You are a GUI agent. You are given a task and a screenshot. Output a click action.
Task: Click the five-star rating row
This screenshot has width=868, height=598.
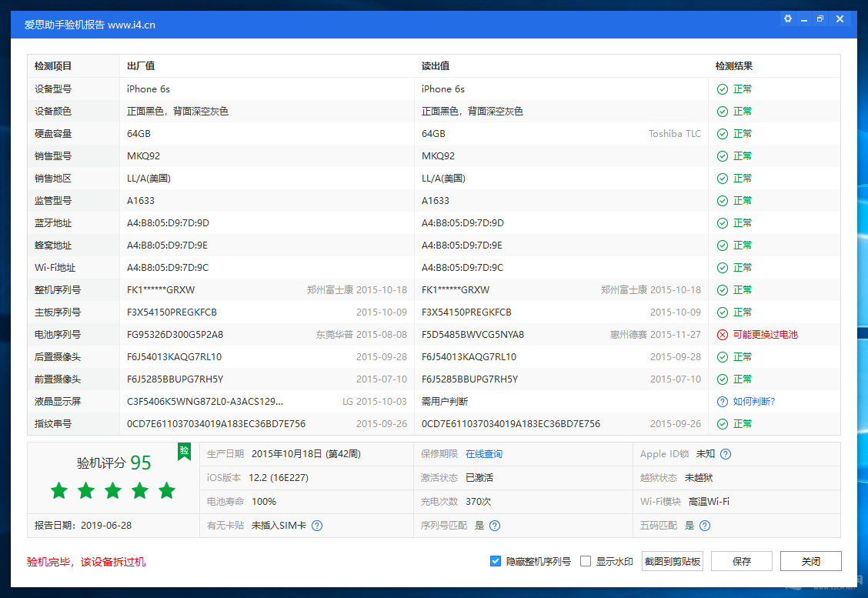click(x=113, y=490)
